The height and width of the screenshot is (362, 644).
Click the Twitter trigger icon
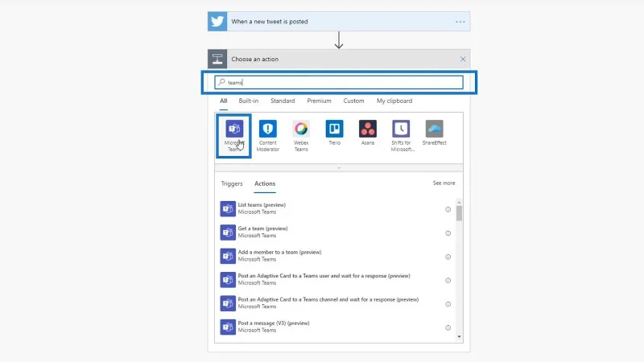click(217, 22)
